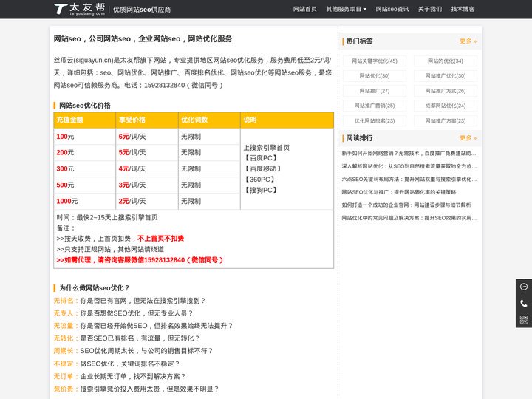
Task: Click the 周期长 line
Action: click(x=133, y=351)
